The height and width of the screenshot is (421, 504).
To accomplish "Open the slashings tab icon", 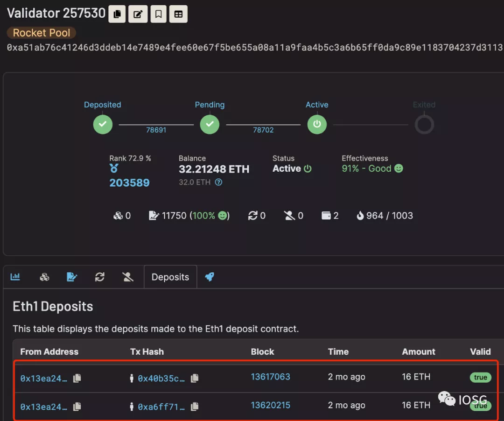I will pos(127,277).
